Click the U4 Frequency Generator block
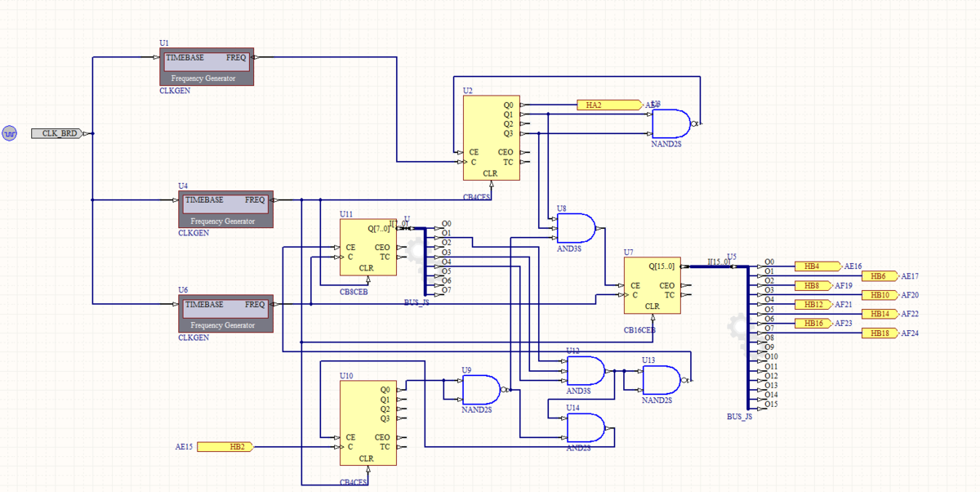The width and height of the screenshot is (980, 492). [x=226, y=210]
